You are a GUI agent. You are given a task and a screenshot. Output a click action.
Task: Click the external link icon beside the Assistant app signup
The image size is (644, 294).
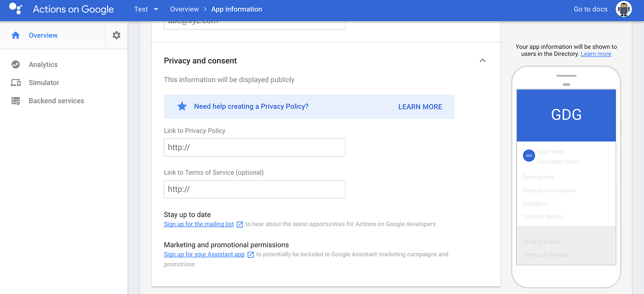[250, 254]
